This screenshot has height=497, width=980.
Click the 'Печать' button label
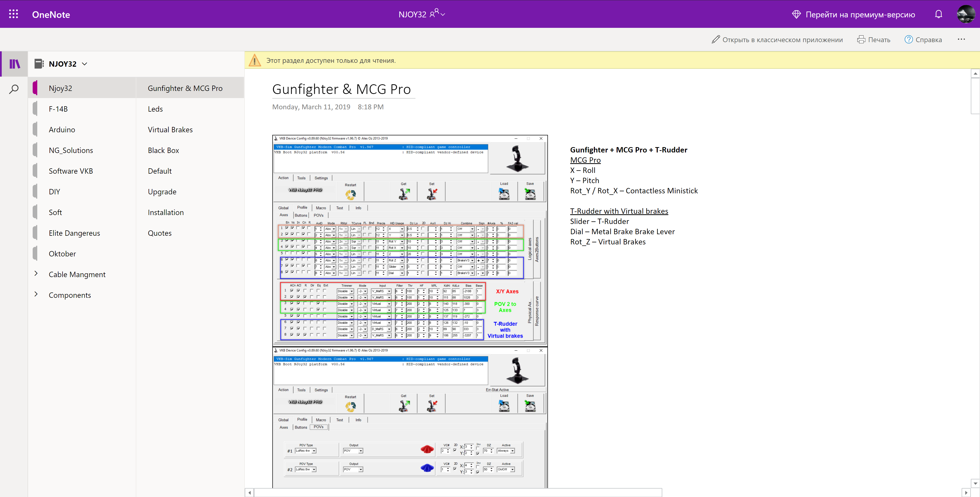pos(879,40)
